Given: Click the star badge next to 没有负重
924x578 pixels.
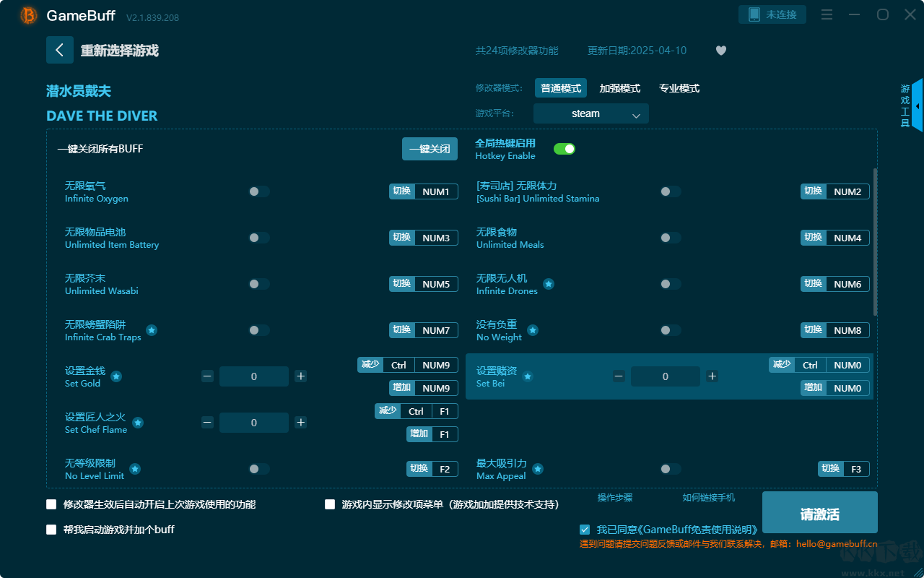Looking at the screenshot, I should [533, 330].
